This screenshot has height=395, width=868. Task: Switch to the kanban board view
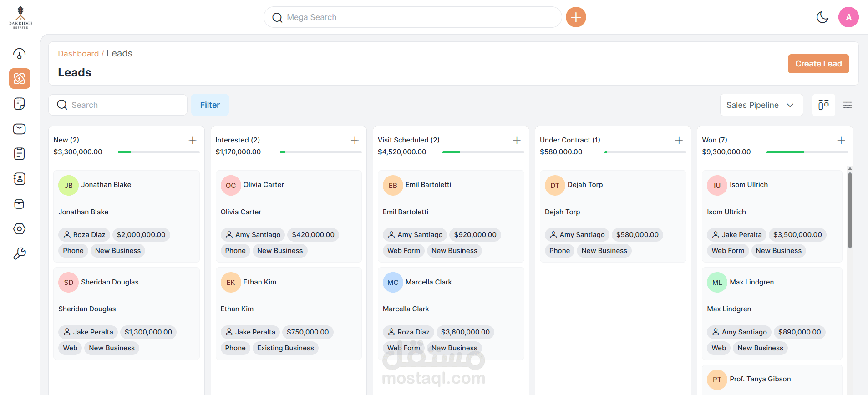tap(823, 105)
